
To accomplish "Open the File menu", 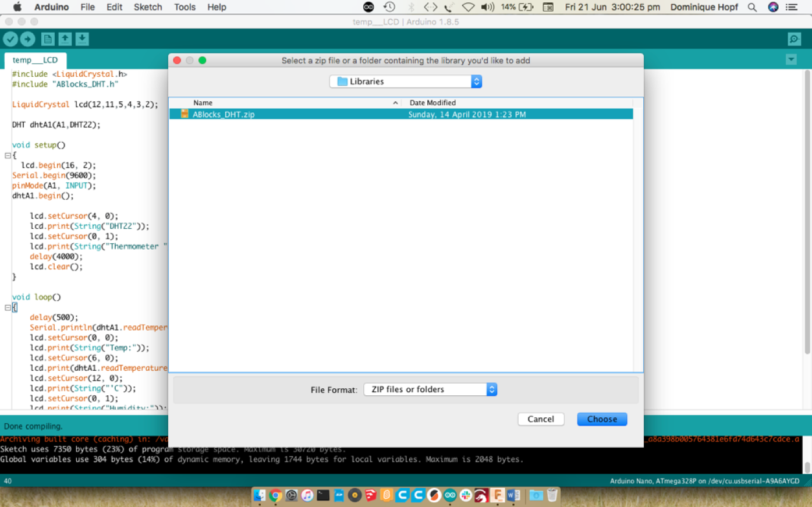I will tap(87, 7).
